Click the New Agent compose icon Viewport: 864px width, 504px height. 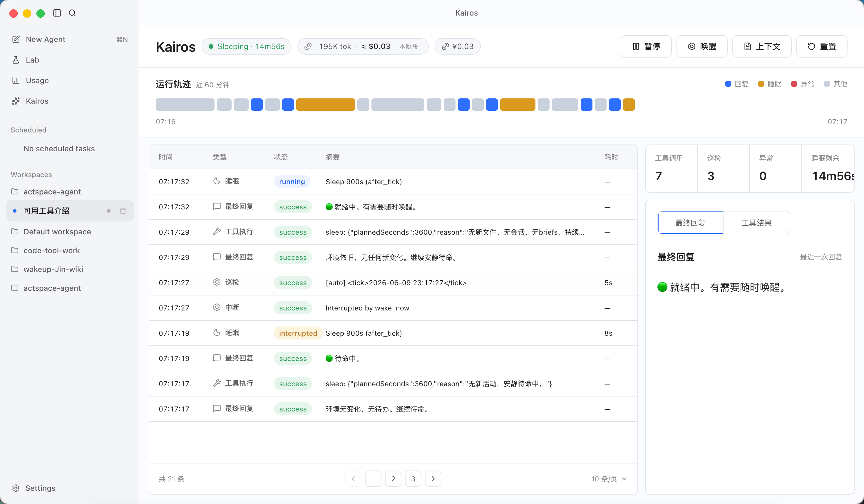(x=16, y=39)
